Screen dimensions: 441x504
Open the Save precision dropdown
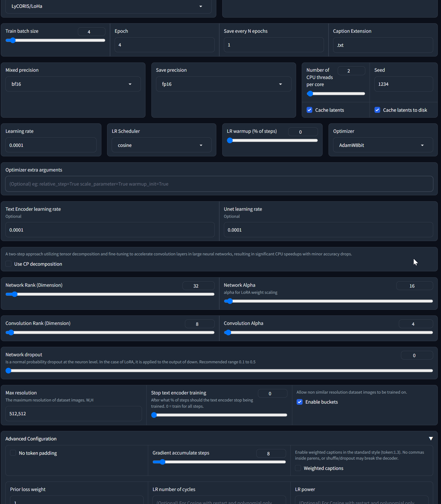[x=224, y=84]
